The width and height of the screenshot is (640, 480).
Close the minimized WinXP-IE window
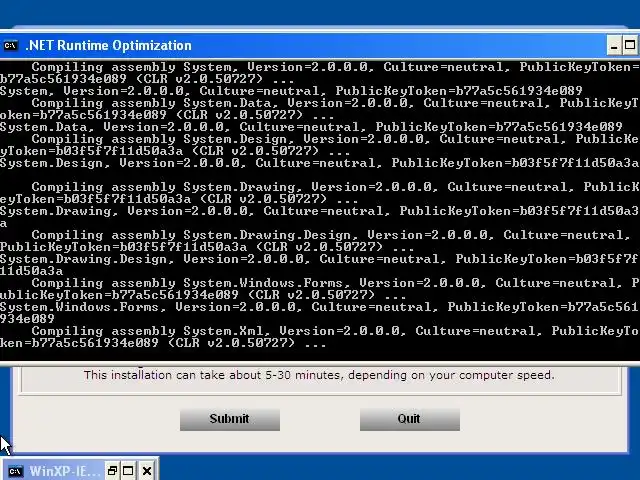[x=147, y=471]
